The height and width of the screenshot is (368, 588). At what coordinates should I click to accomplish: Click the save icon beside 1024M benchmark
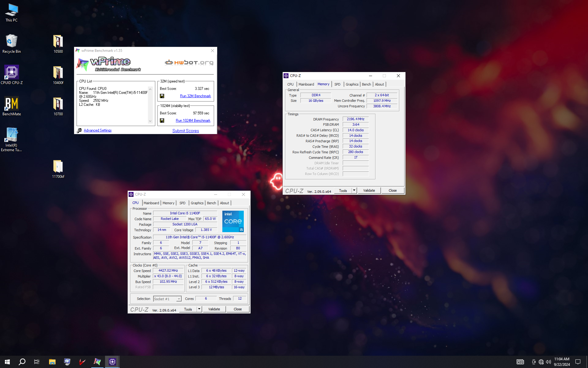[162, 121]
